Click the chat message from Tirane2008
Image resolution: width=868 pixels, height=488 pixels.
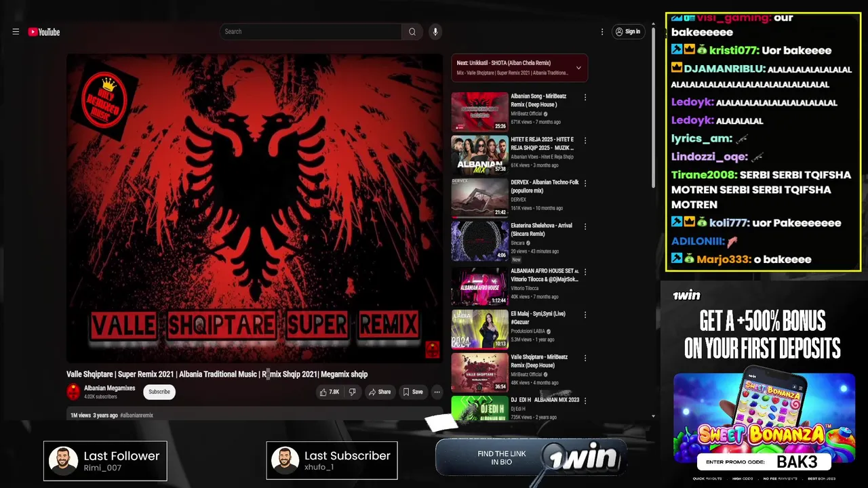[761, 190]
